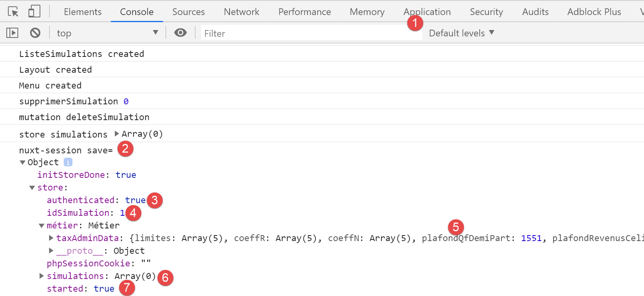Expand the simulations Array(0) property

(42, 276)
